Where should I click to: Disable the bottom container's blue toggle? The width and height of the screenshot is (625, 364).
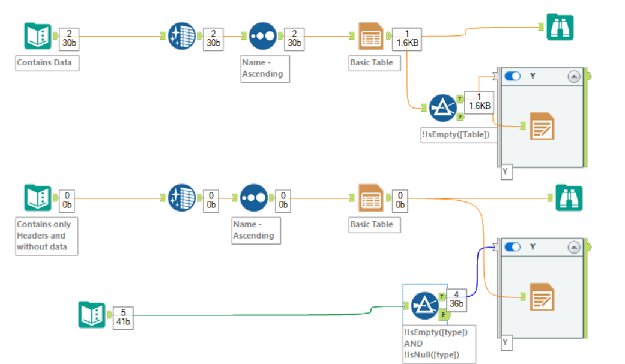click(x=513, y=247)
